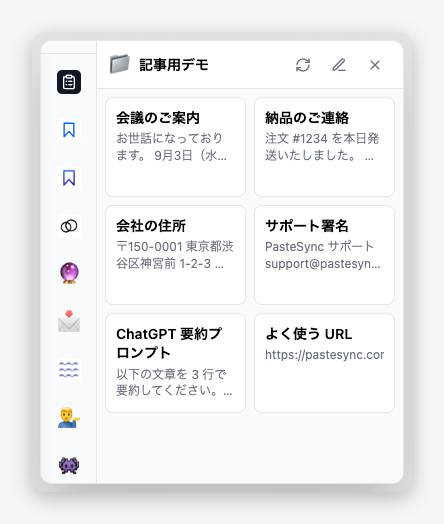This screenshot has height=524, width=444.
Task: Click the sync refresh icon in header
Action: tap(303, 65)
